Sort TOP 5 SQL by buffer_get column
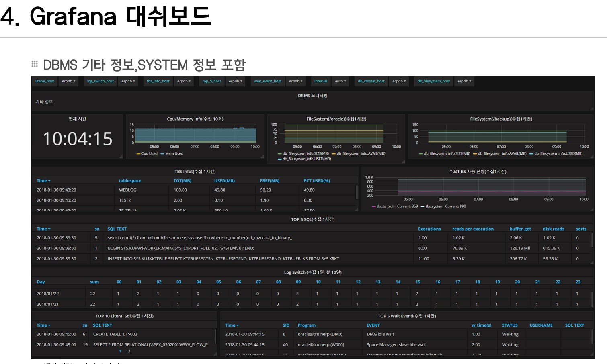Screen dimensions: 607x364 [x=520, y=229]
